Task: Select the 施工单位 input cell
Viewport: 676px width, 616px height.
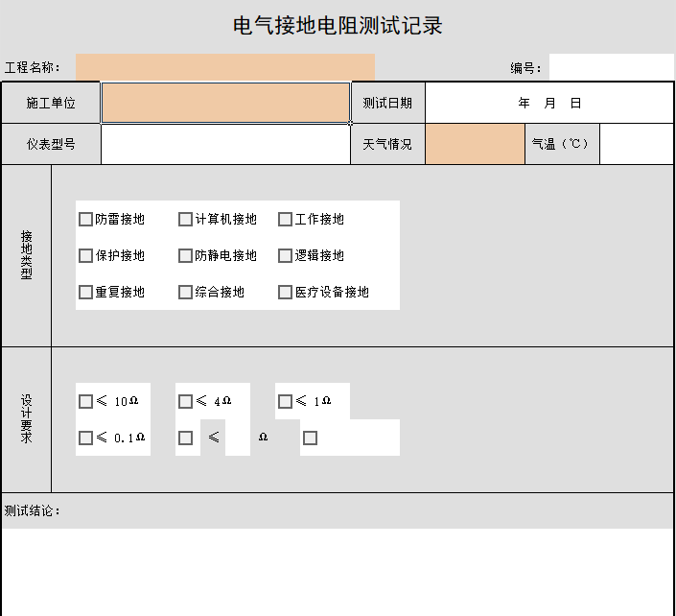Action: [225, 103]
